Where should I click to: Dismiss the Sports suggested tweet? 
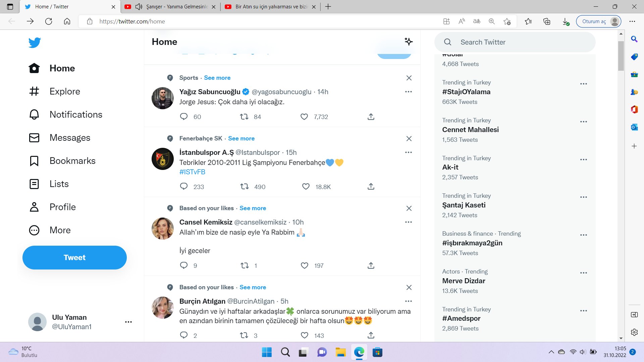coord(409,78)
